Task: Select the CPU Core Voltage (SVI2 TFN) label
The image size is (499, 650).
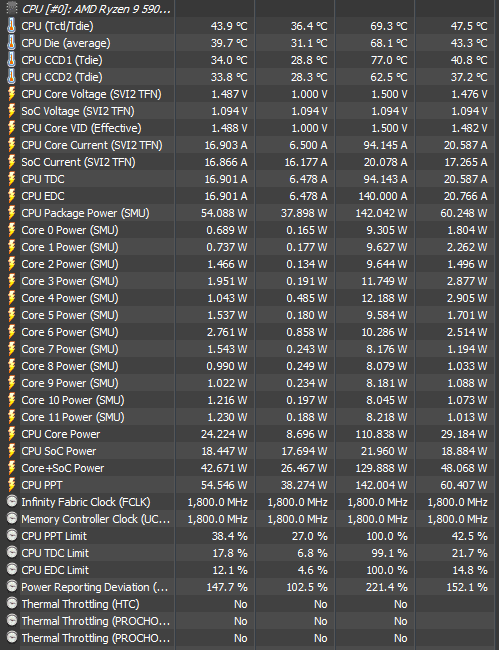Action: pyautogui.click(x=92, y=94)
